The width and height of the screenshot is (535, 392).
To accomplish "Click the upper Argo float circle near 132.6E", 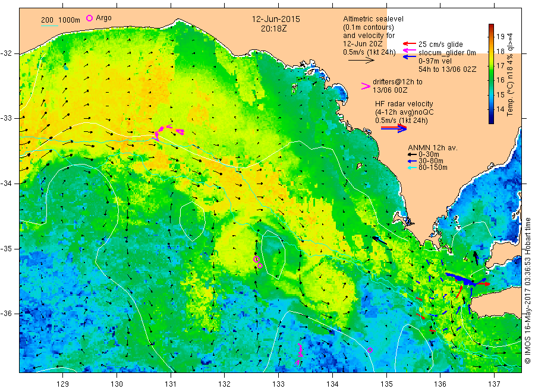I will click(x=256, y=259).
